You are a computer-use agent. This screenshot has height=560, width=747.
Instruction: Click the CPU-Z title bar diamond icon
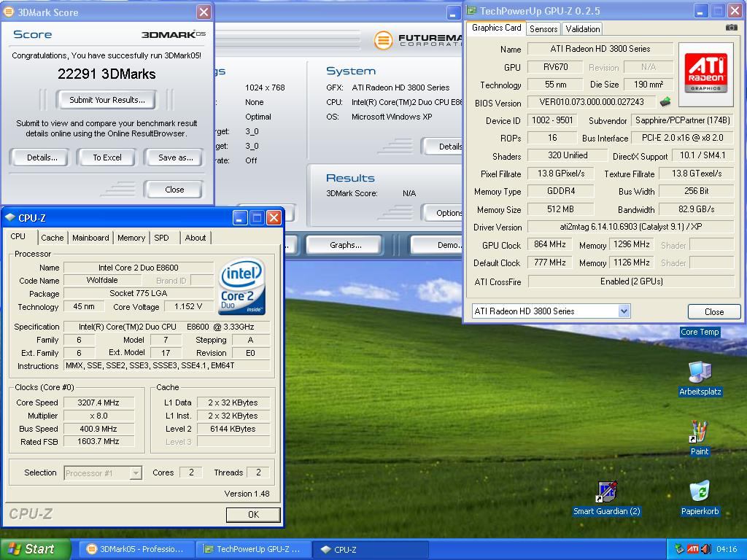coord(10,217)
